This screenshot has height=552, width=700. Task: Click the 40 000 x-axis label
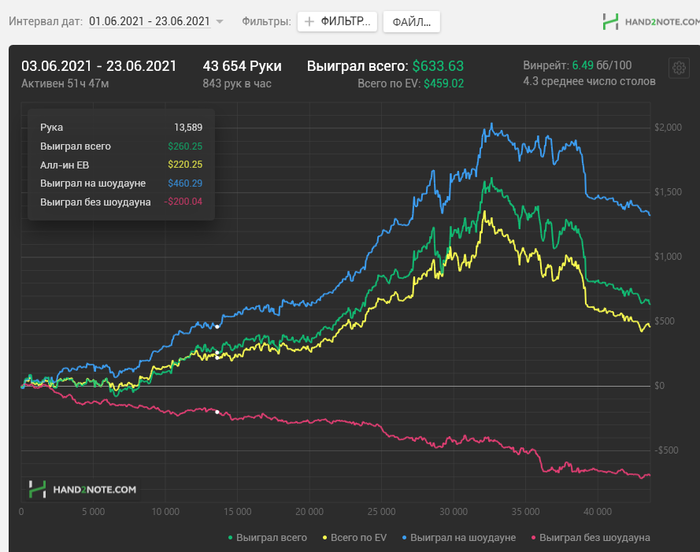597,512
